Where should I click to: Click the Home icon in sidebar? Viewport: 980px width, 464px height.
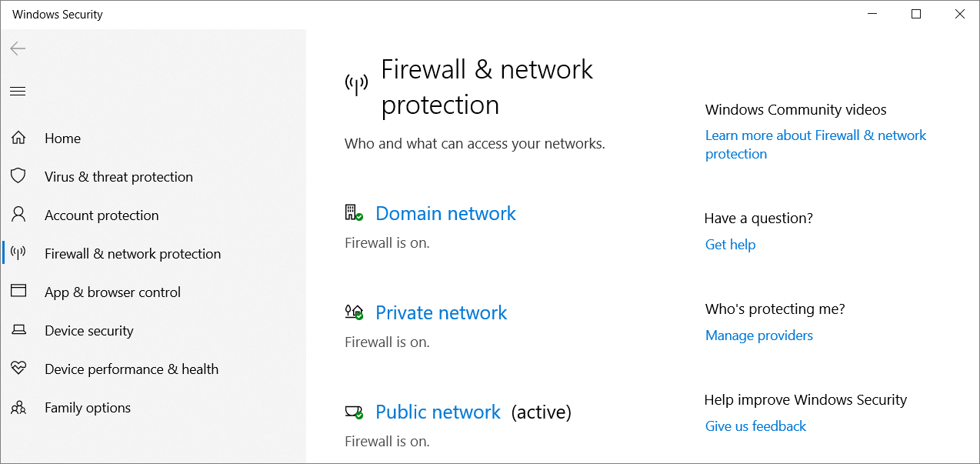[18, 139]
